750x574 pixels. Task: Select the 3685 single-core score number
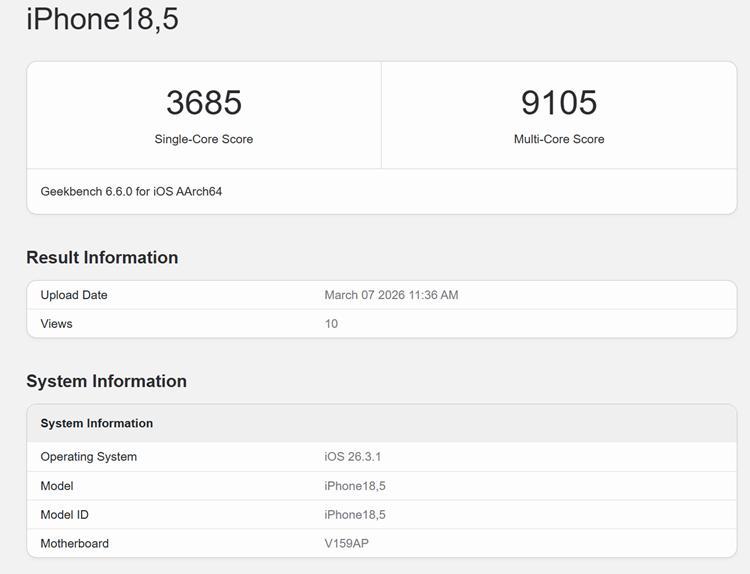pos(203,102)
